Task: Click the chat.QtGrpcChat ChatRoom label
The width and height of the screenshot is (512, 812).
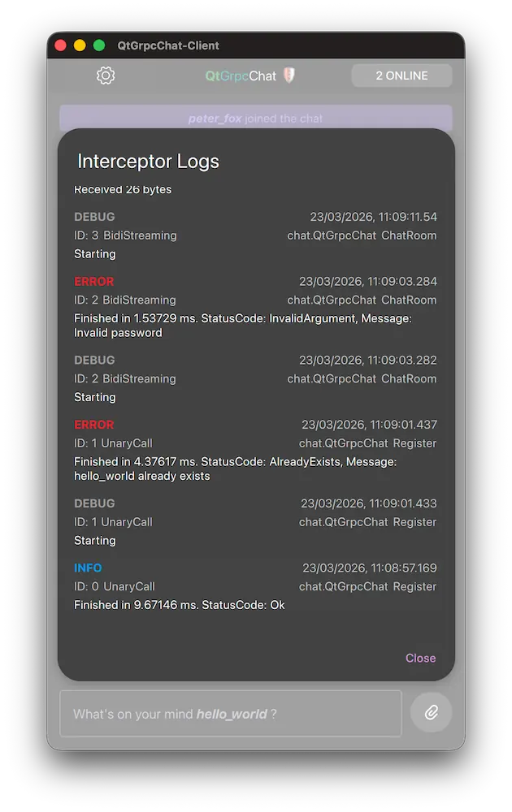Action: (362, 235)
